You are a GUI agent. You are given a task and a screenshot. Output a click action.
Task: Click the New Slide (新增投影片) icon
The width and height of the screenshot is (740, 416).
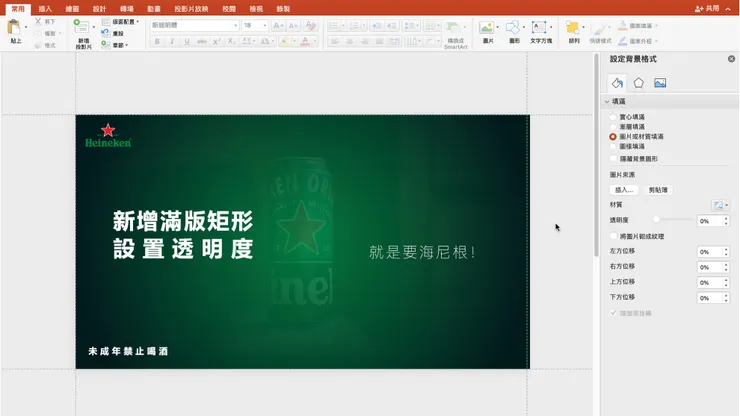81,26
